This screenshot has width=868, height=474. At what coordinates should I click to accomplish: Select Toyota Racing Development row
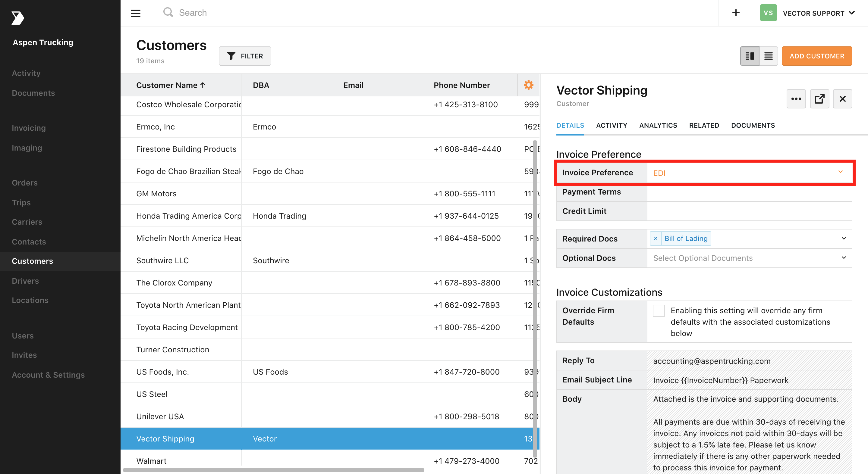click(x=330, y=327)
